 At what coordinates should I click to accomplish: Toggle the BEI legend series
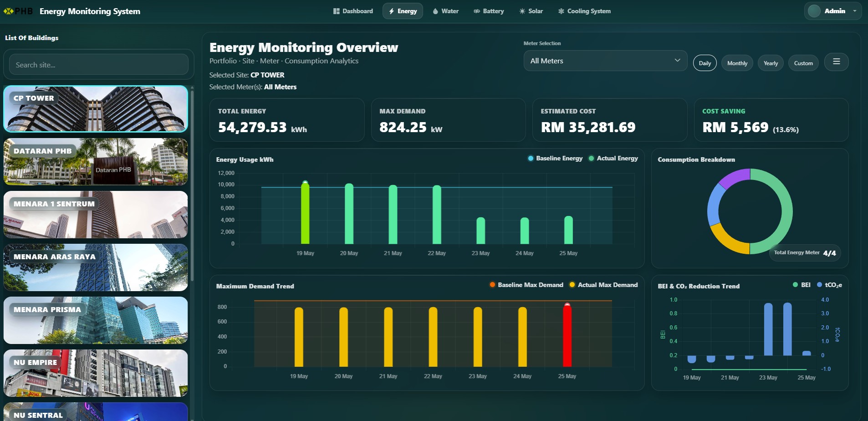click(802, 285)
